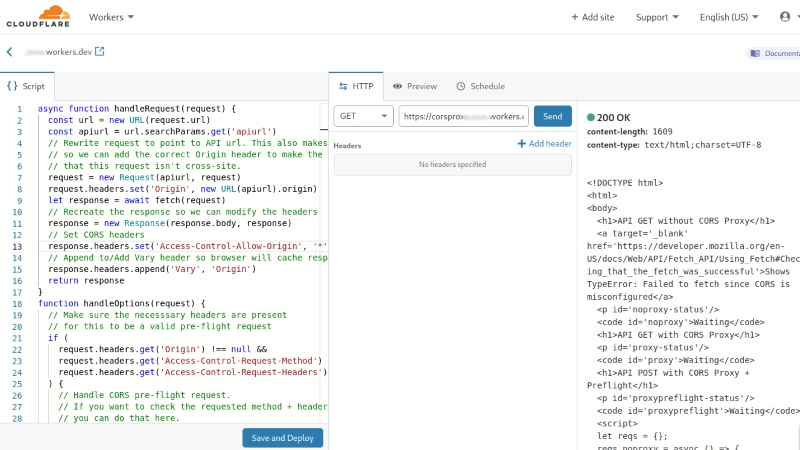This screenshot has width=800, height=450.
Task: Expand the Support menu
Action: pos(657,17)
